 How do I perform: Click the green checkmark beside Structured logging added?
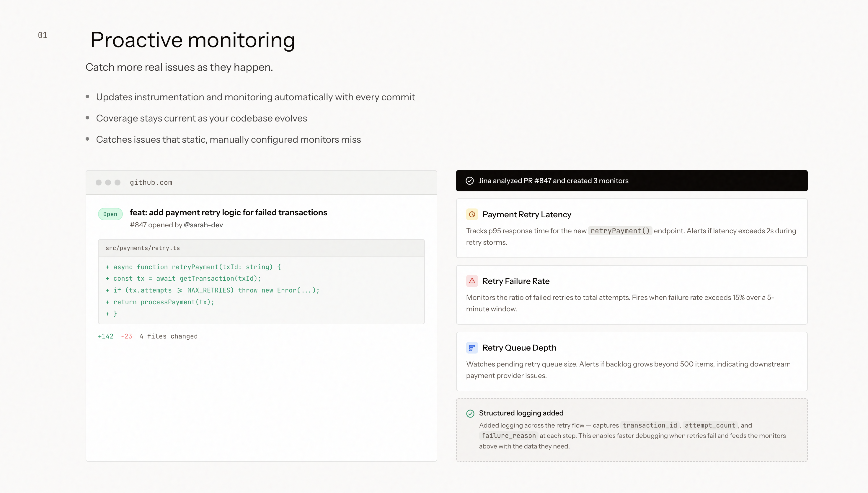point(470,413)
